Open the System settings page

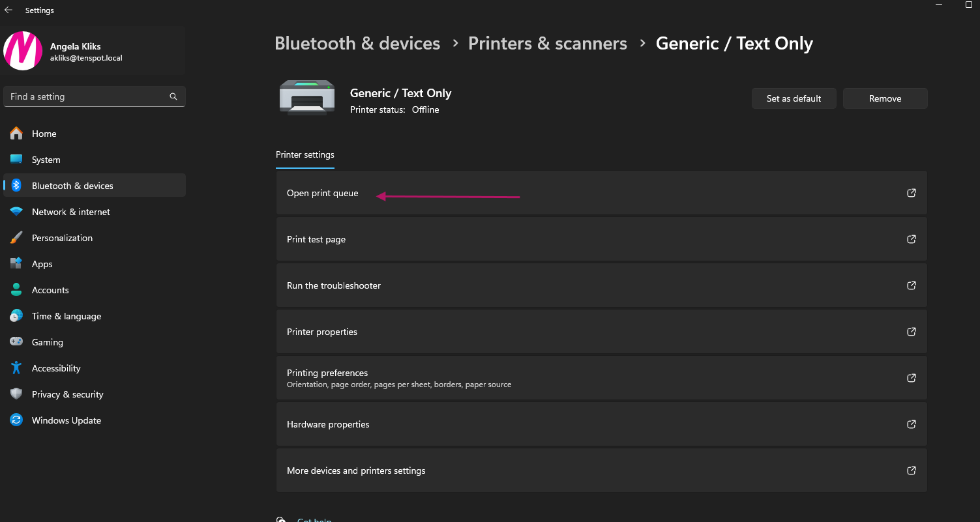click(x=95, y=160)
